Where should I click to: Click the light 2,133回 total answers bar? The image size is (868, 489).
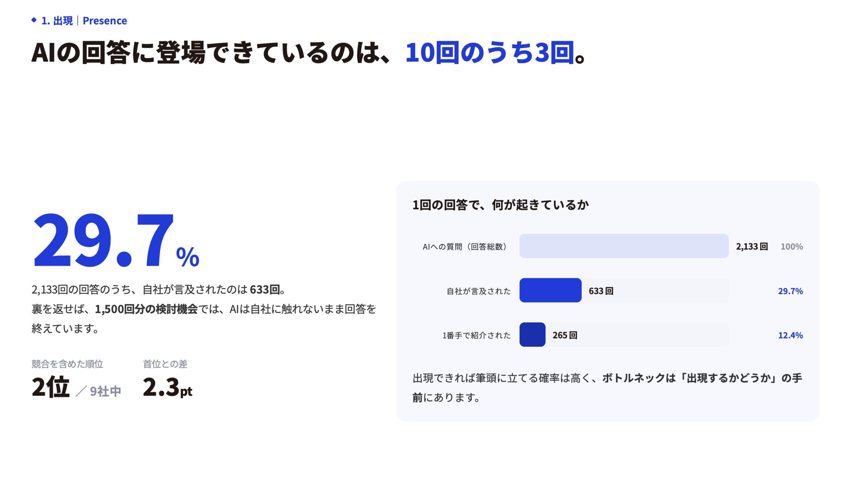pos(624,246)
